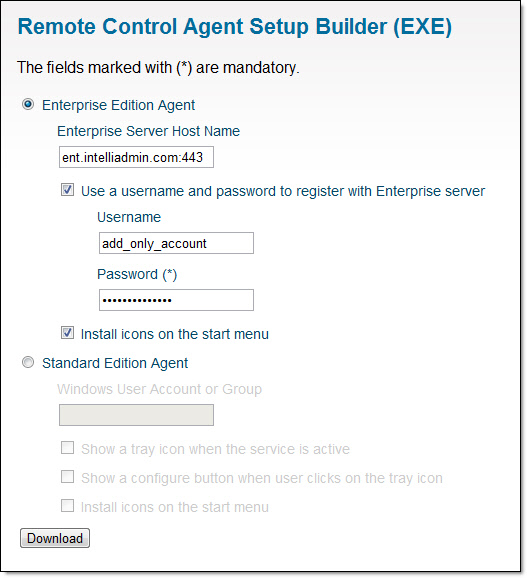Click the Enterprise Server Host Name input field

[x=136, y=157]
